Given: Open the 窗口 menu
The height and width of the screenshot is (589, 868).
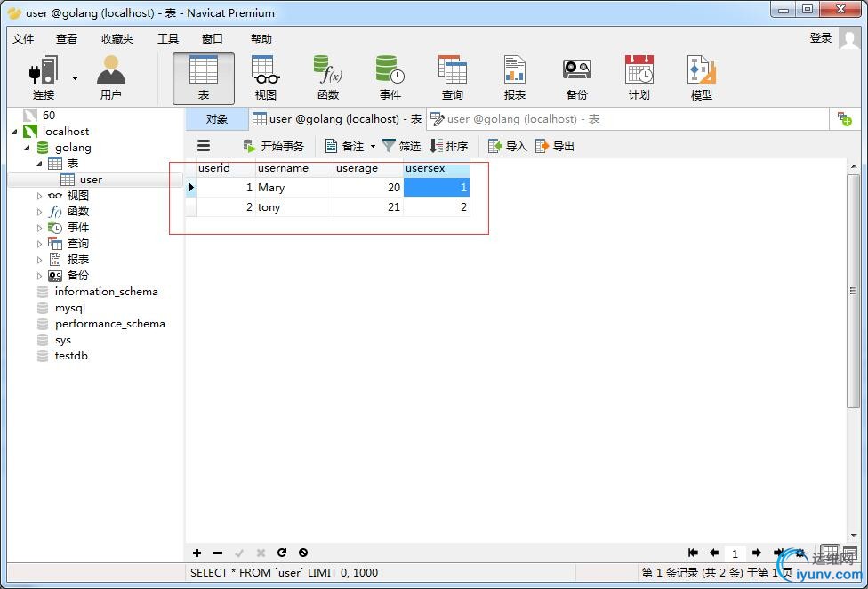Looking at the screenshot, I should (212, 39).
